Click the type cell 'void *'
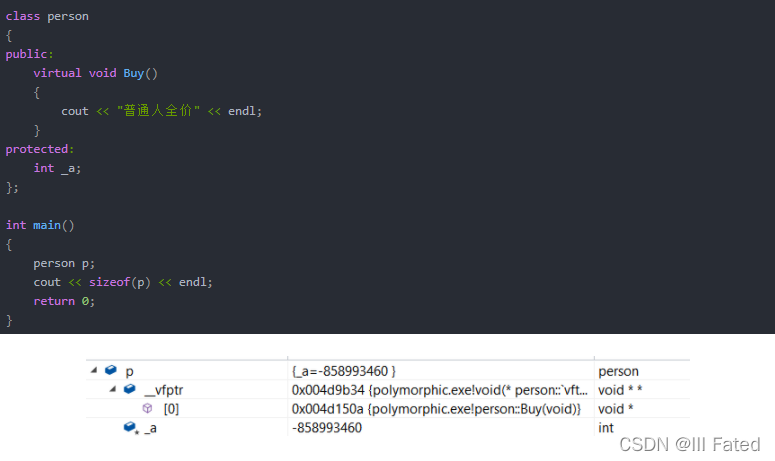The image size is (775, 461). [x=615, y=409]
